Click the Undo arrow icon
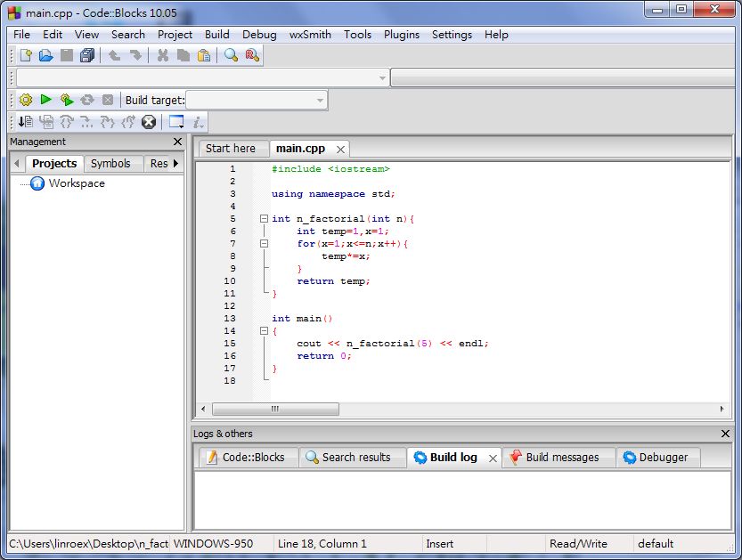The image size is (742, 560). click(114, 56)
